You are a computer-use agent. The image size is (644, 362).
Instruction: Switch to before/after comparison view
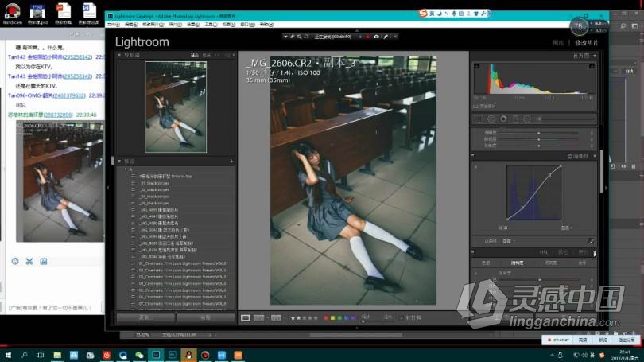276,317
